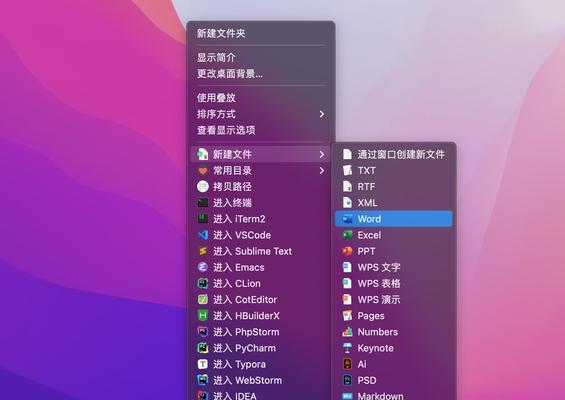Screen dimensions: 565x400
Task: Select the 进入 PyCharm text label
Action: pos(245,348)
